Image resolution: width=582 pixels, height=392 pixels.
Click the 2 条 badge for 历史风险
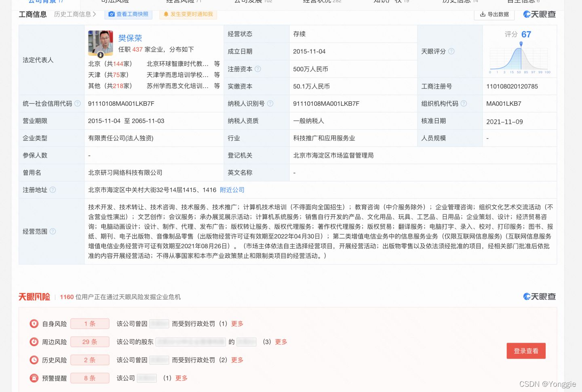[x=90, y=360]
